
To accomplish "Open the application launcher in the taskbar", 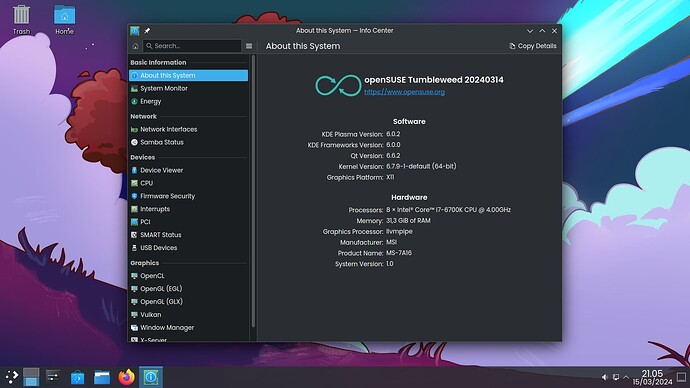I will pos(11,377).
